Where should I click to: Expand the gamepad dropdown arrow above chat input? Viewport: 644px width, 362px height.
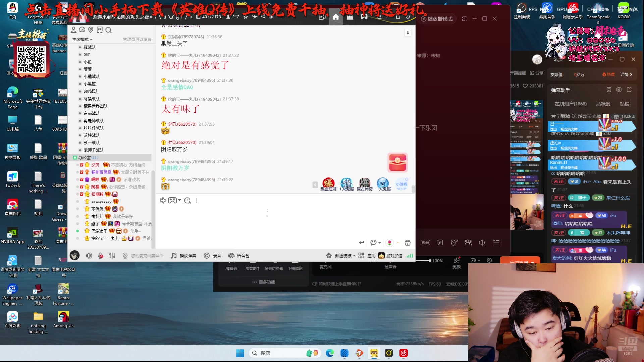pyautogui.click(x=180, y=200)
